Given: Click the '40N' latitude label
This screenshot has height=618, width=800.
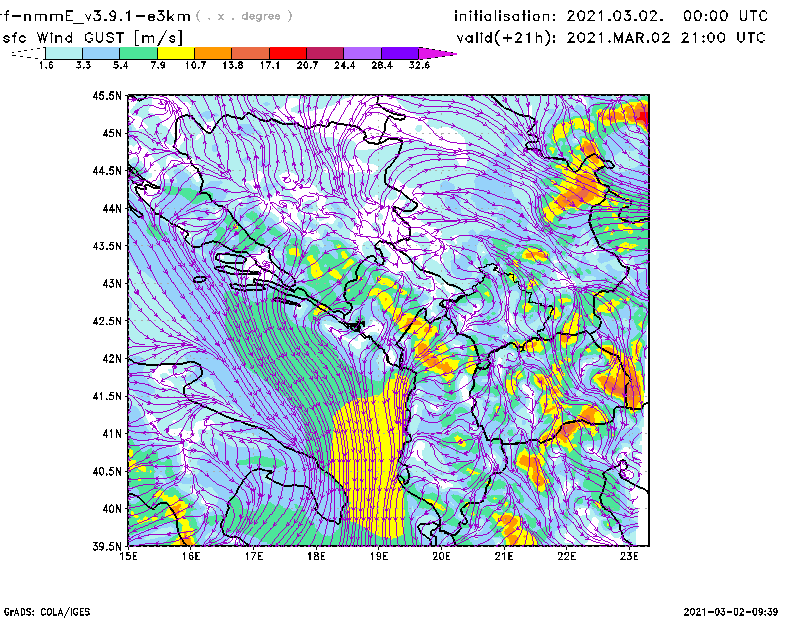Looking at the screenshot, I should coord(112,509).
